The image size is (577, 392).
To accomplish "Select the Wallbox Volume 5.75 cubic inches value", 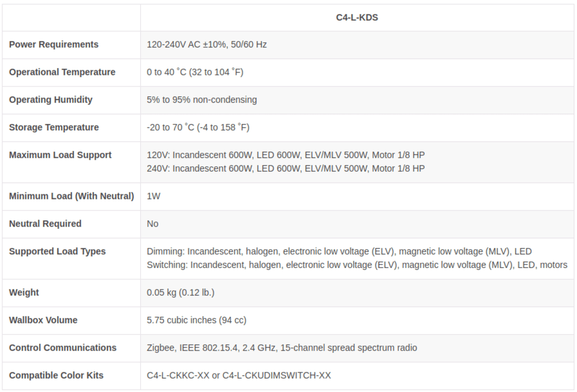I will 197,320.
